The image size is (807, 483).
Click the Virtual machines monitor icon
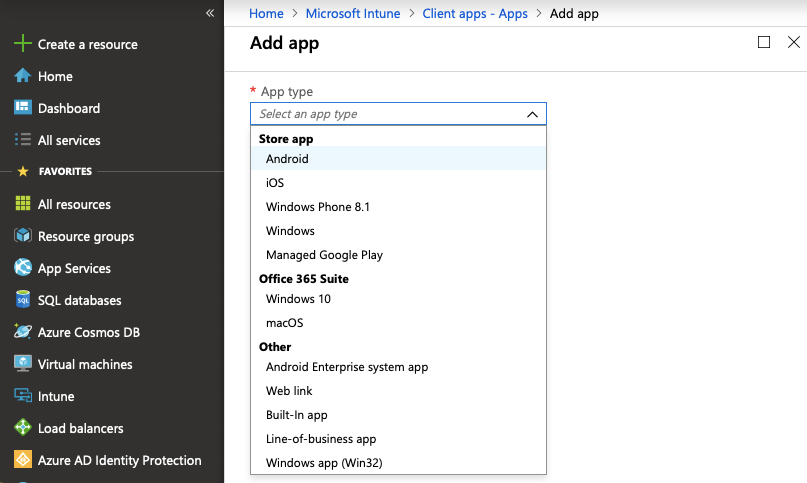point(23,364)
